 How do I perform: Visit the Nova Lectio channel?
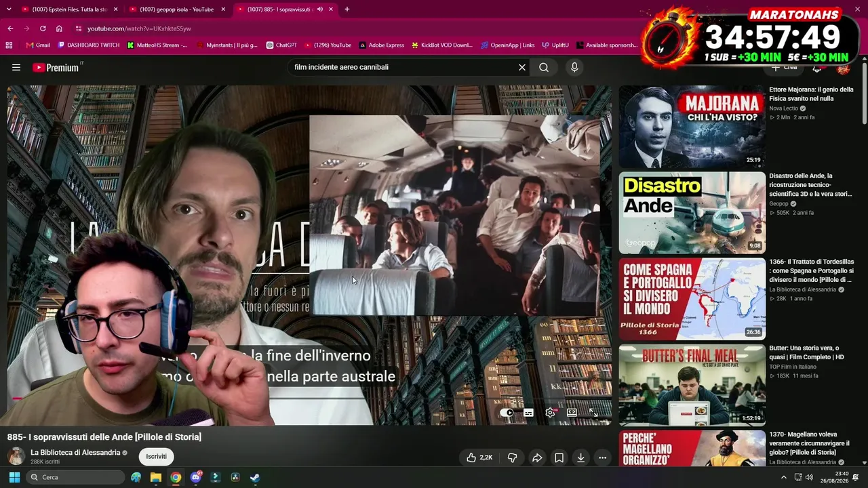[x=783, y=108]
